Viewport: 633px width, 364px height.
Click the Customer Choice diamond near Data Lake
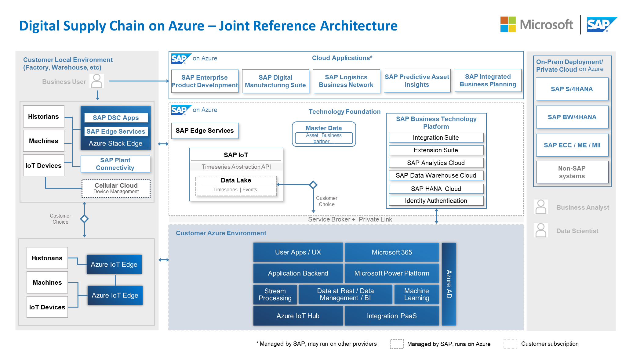click(x=313, y=185)
